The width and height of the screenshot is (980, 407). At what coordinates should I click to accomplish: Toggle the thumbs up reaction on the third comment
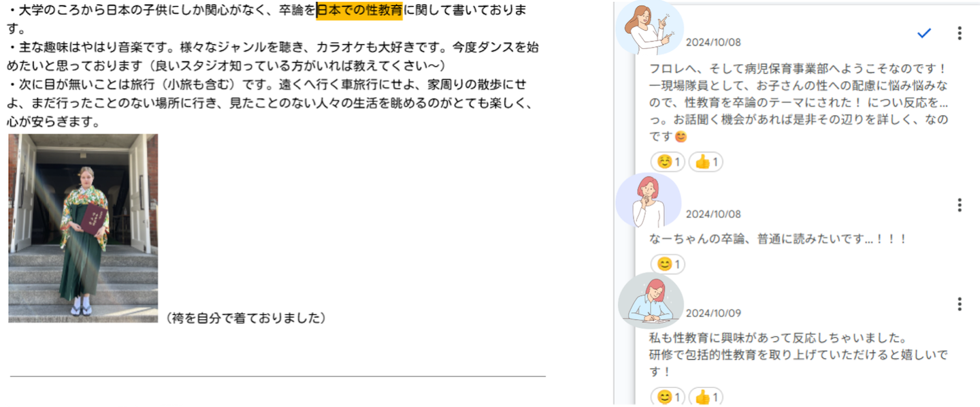point(706,397)
